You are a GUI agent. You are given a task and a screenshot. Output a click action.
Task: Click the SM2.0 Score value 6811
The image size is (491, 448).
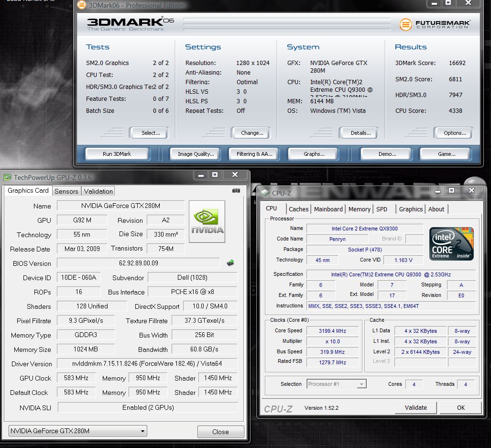[455, 79]
